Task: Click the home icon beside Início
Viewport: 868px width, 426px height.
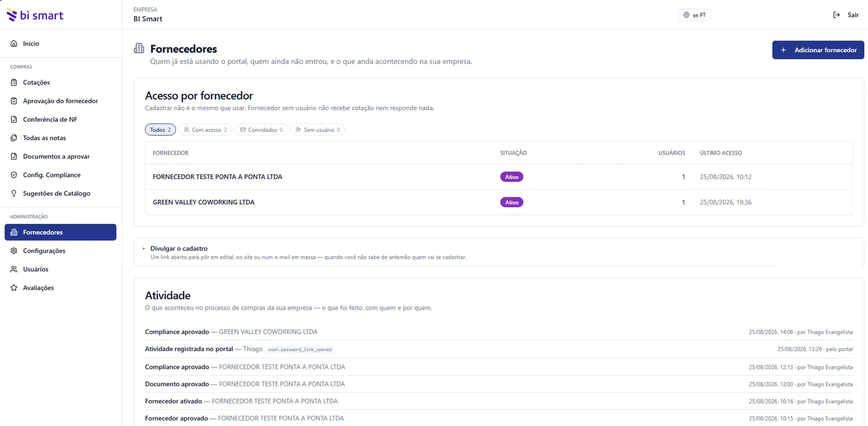Action: 14,43
